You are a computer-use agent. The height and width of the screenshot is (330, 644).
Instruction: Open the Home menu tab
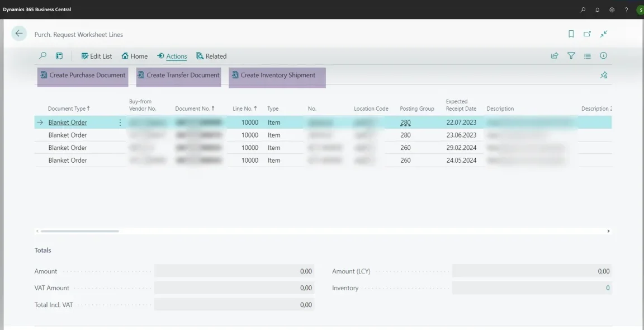pos(135,56)
